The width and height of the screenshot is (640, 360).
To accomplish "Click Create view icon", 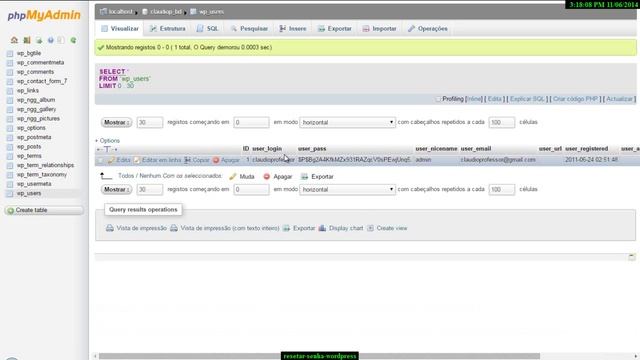I will [x=370, y=228].
